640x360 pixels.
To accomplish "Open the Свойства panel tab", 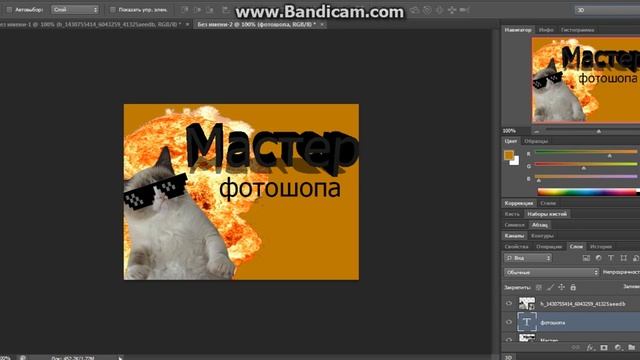I will tap(516, 247).
